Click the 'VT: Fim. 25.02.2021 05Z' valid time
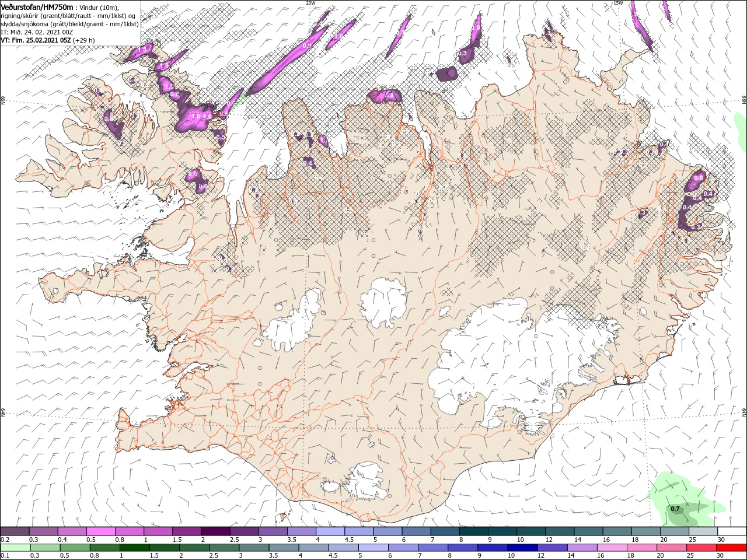Image resolution: width=747 pixels, height=560 pixels. [x=36, y=40]
